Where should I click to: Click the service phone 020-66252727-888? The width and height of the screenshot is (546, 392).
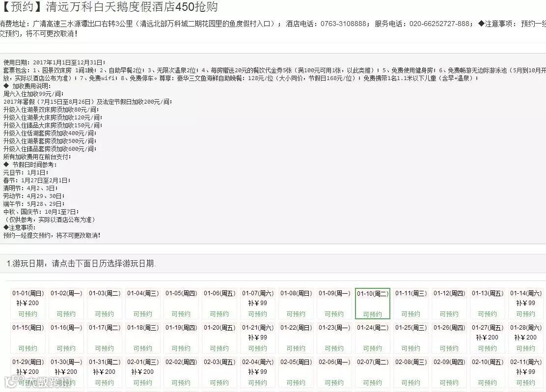coord(439,24)
